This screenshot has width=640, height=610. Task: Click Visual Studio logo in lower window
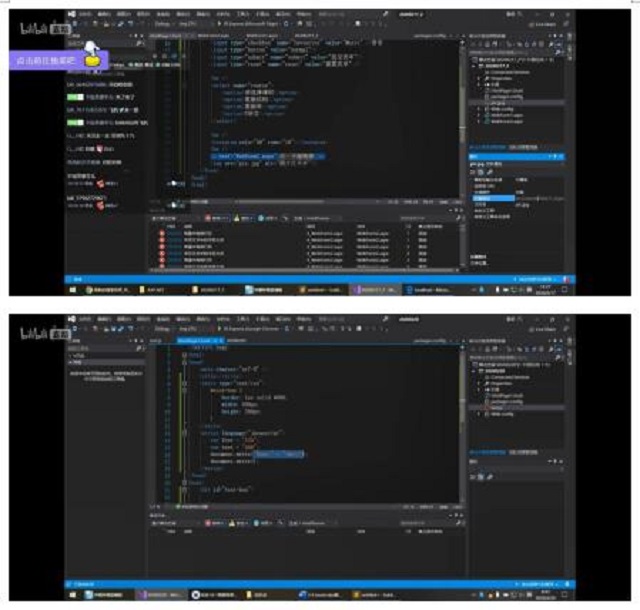pyautogui.click(x=72, y=319)
